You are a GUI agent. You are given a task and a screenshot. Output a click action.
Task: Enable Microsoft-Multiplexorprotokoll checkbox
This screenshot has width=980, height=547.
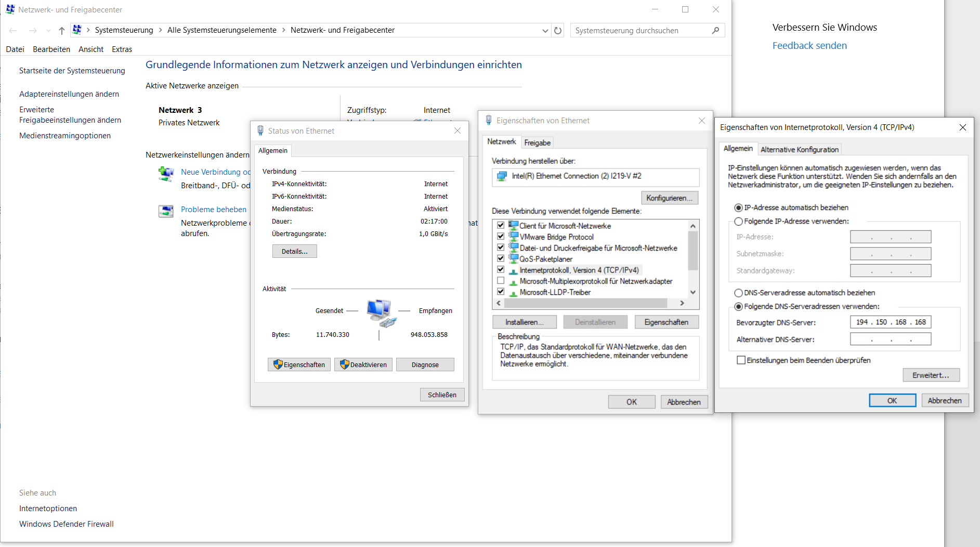pyautogui.click(x=501, y=281)
